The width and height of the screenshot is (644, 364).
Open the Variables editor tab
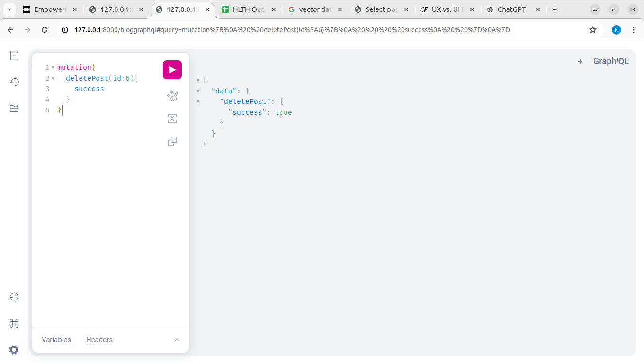click(56, 340)
